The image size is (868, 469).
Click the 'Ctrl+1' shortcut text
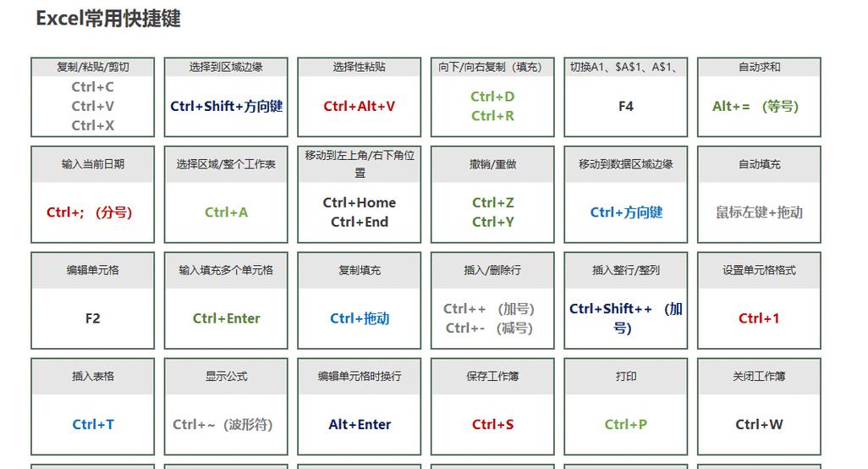pyautogui.click(x=759, y=318)
